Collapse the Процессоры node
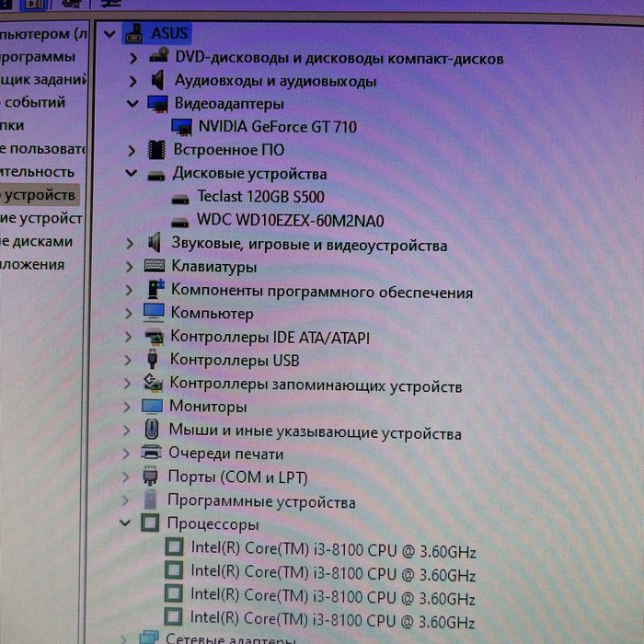This screenshot has height=644, width=644. coord(125,523)
